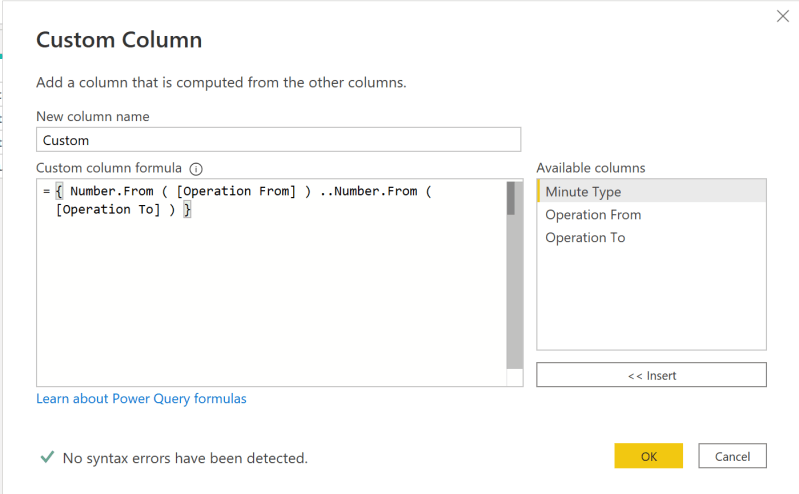This screenshot has width=799, height=494.
Task: Click the New column name field
Action: [278, 140]
